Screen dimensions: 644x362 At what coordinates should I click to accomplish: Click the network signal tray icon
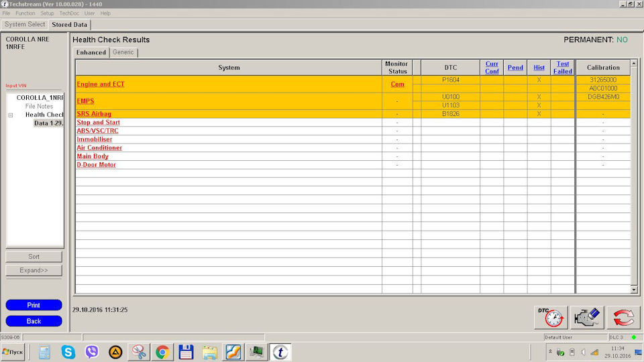[x=594, y=352]
